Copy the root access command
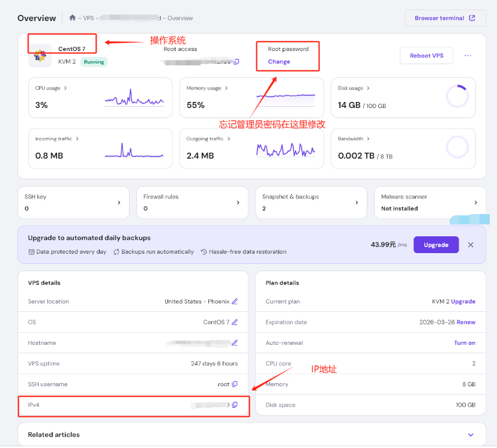 (x=236, y=62)
